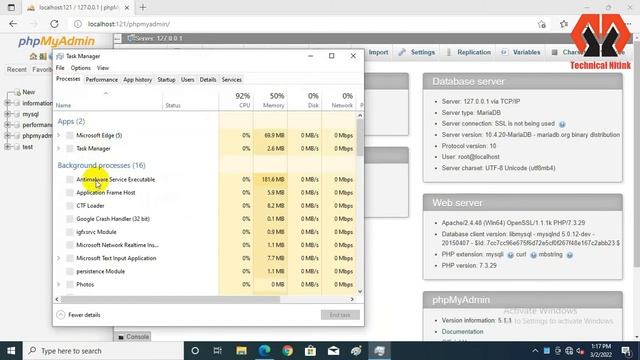The height and width of the screenshot is (360, 640).
Task: Expand performance_schema database in tree
Action: pos(7,124)
